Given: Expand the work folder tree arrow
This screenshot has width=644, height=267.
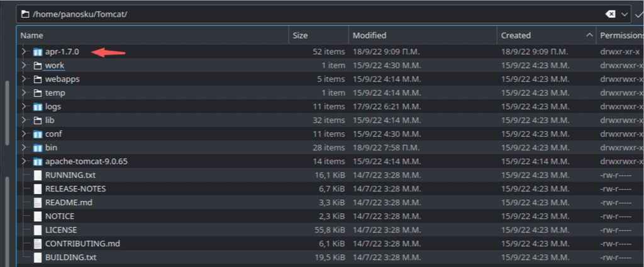Looking at the screenshot, I should point(23,65).
